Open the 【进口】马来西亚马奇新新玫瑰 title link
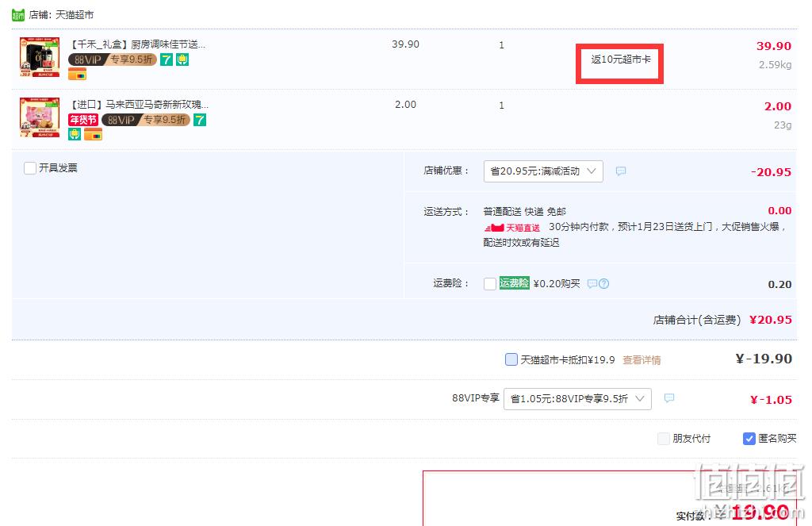The width and height of the screenshot is (812, 526). [140, 105]
